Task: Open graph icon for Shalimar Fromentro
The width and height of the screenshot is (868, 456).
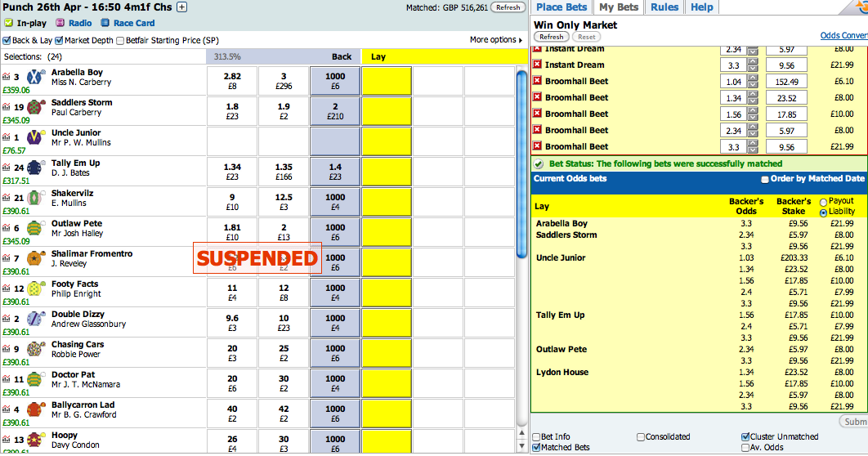Action: [x=6, y=258]
